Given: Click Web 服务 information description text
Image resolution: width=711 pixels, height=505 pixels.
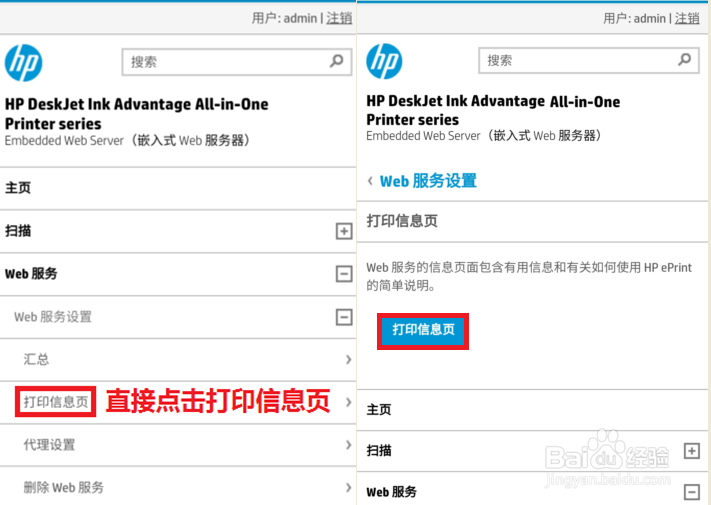Looking at the screenshot, I should pyautogui.click(x=529, y=277).
